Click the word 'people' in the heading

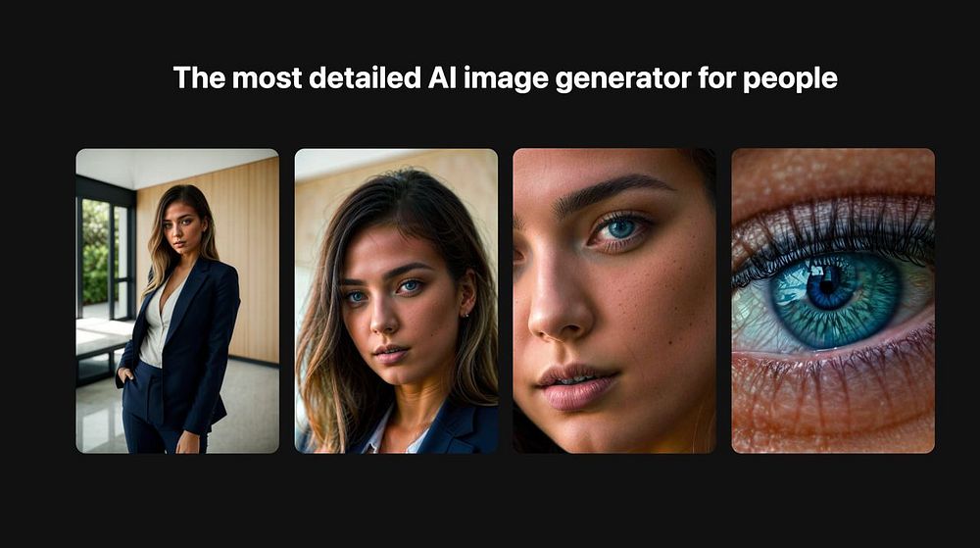(790, 79)
